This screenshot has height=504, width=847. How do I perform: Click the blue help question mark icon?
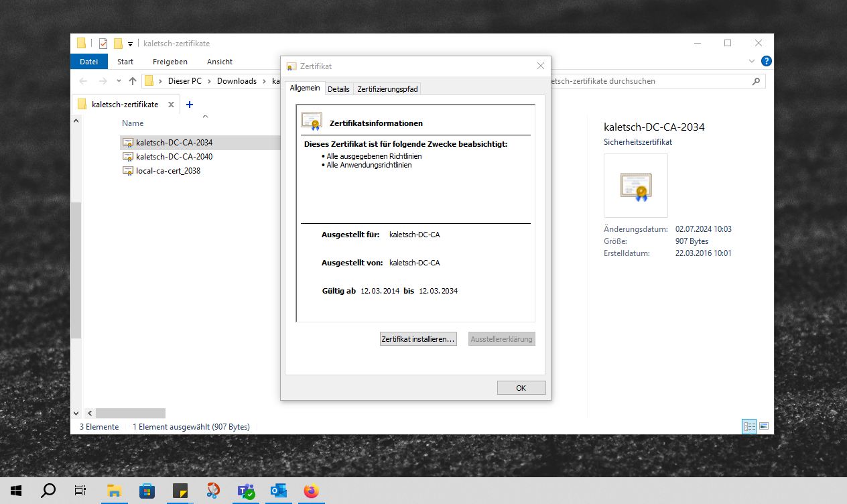[x=767, y=61]
